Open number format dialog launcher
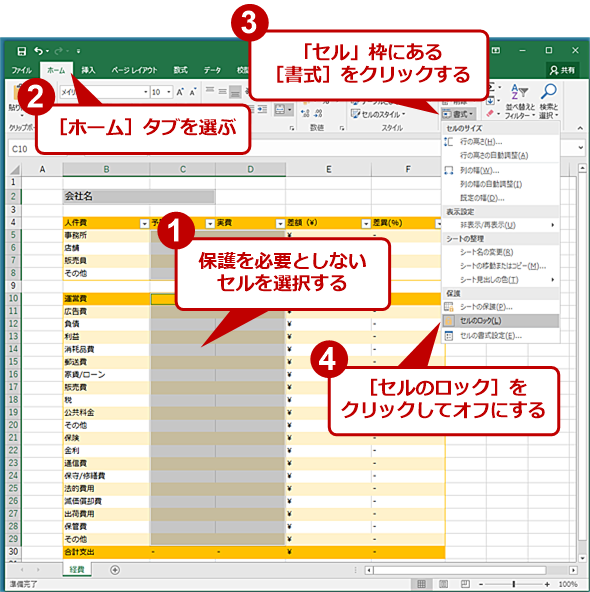This screenshot has height=592, width=590. (342, 128)
